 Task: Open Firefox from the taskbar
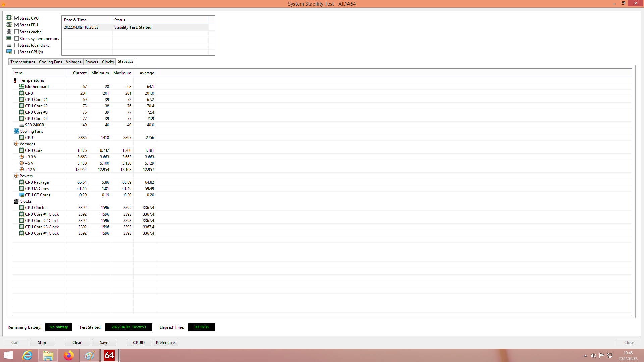coord(69,355)
